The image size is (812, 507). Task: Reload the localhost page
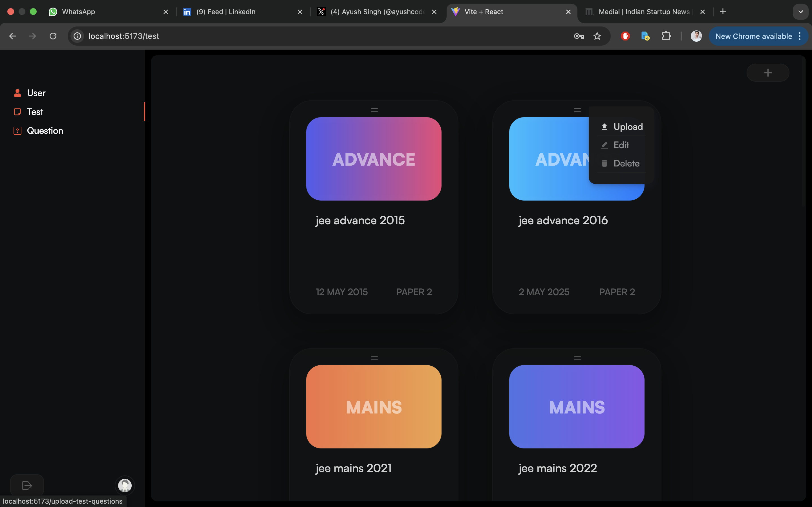pyautogui.click(x=53, y=36)
